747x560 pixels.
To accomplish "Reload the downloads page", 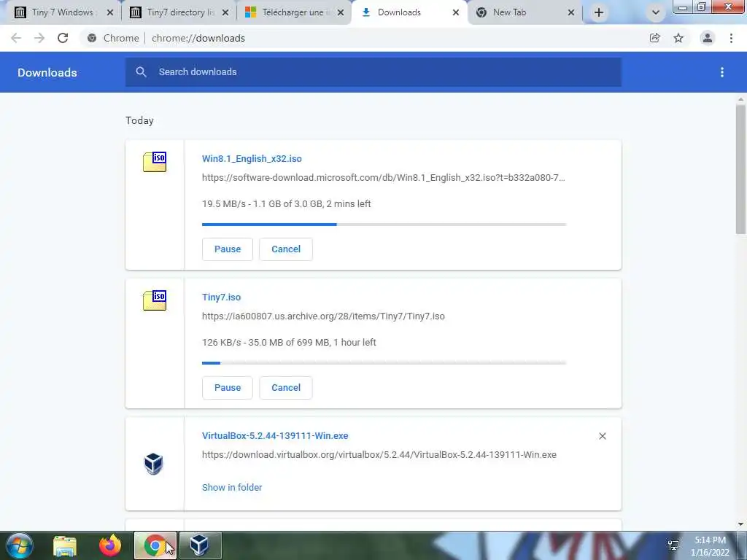I will coord(63,38).
